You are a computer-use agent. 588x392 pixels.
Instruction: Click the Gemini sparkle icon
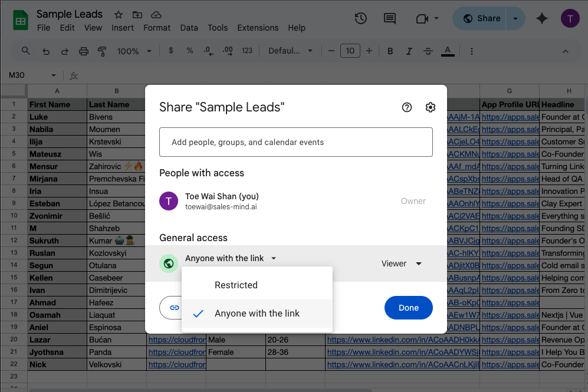pyautogui.click(x=542, y=18)
